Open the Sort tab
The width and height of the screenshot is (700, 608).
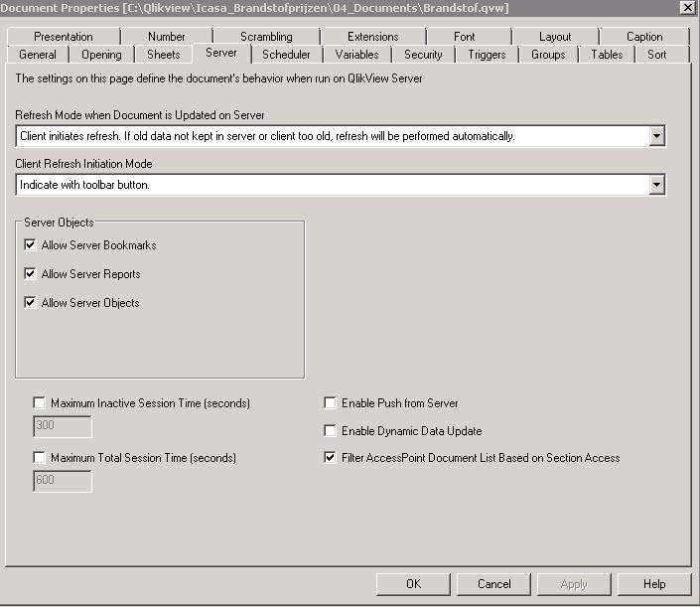click(x=656, y=55)
